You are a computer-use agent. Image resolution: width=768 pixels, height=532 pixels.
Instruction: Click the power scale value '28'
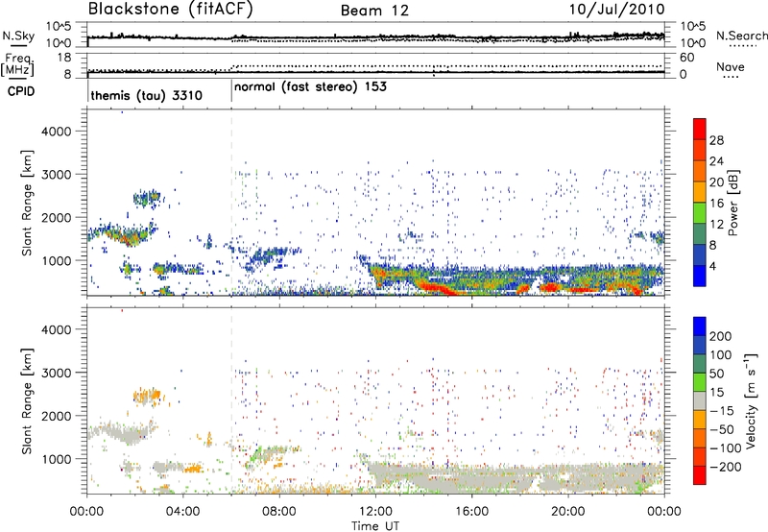(x=716, y=140)
